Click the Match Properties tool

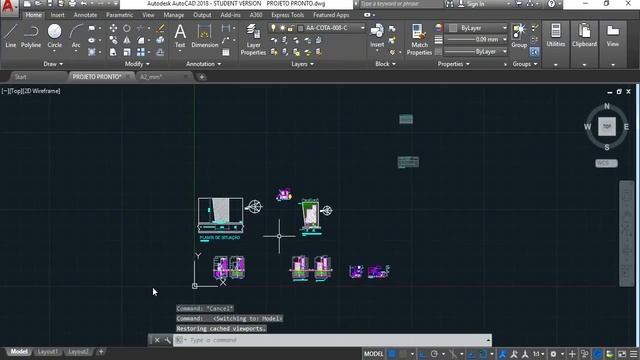(419, 39)
